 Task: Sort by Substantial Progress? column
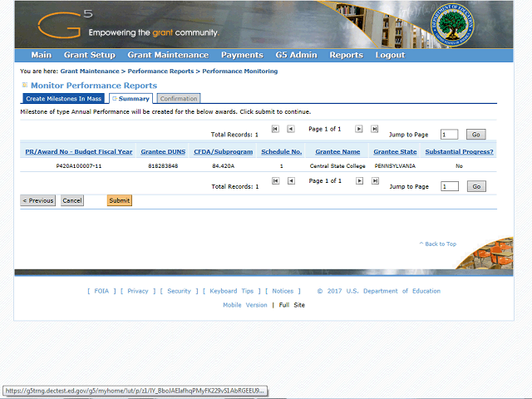pos(460,151)
